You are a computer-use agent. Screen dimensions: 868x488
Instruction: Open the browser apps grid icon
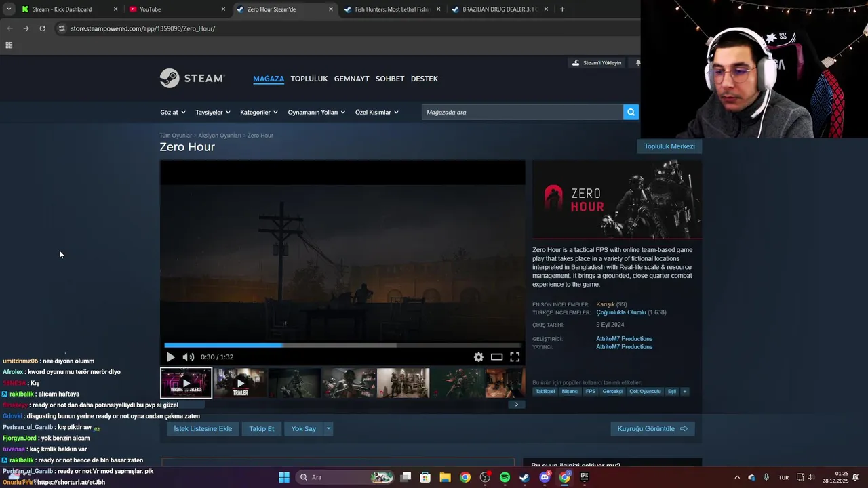pyautogui.click(x=9, y=45)
